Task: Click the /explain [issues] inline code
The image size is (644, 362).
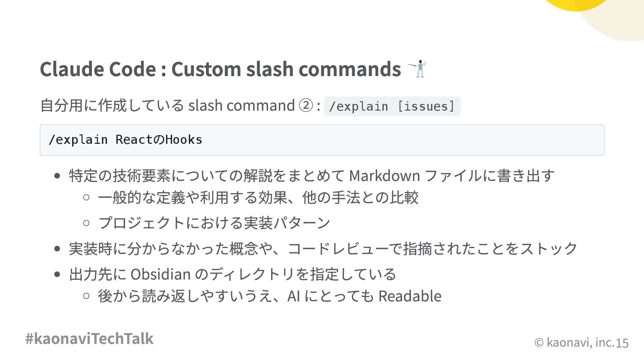Action: [x=392, y=106]
